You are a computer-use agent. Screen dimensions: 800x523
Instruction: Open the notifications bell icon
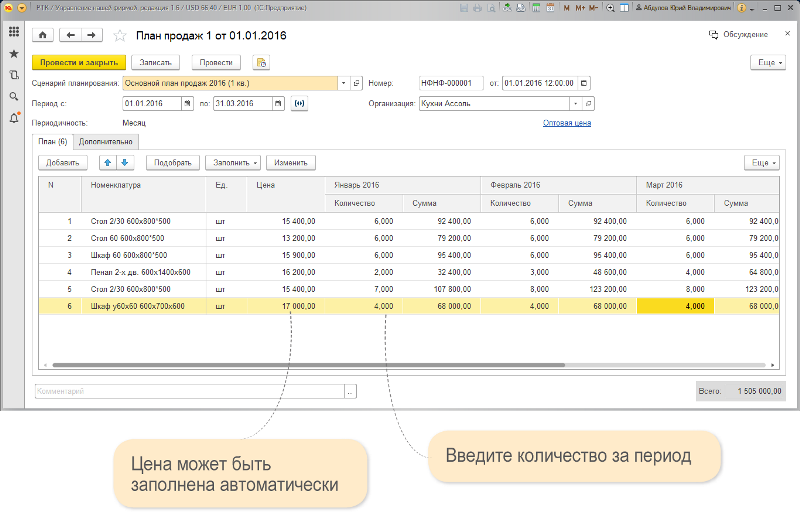point(14,118)
